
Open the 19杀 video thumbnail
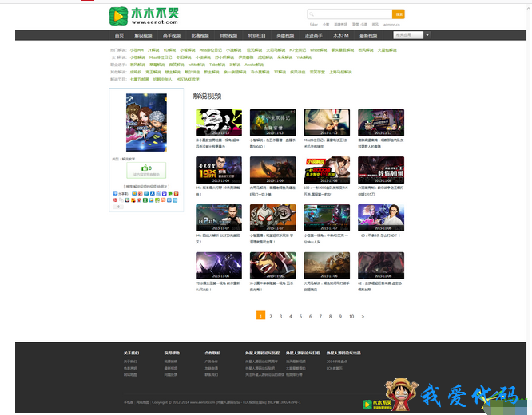tap(219, 170)
